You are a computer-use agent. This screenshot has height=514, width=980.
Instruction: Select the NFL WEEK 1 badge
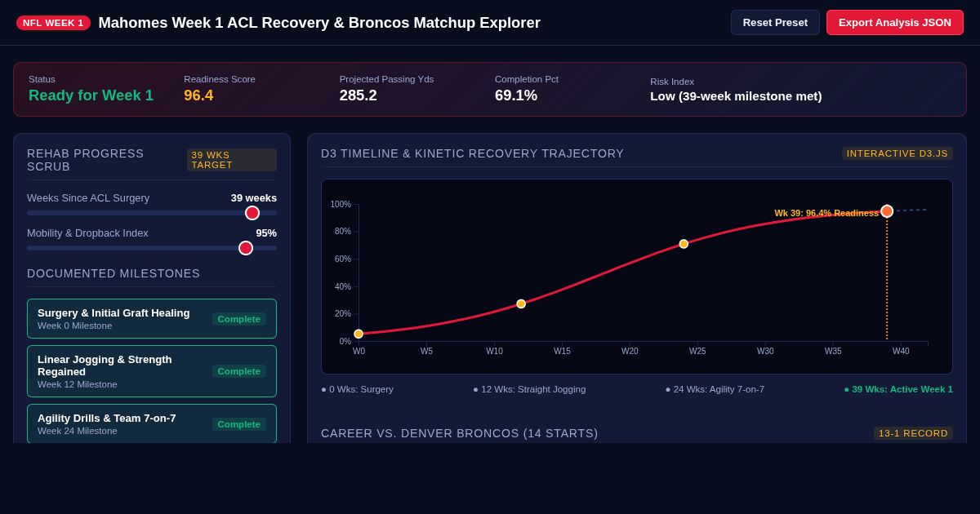pyautogui.click(x=53, y=23)
